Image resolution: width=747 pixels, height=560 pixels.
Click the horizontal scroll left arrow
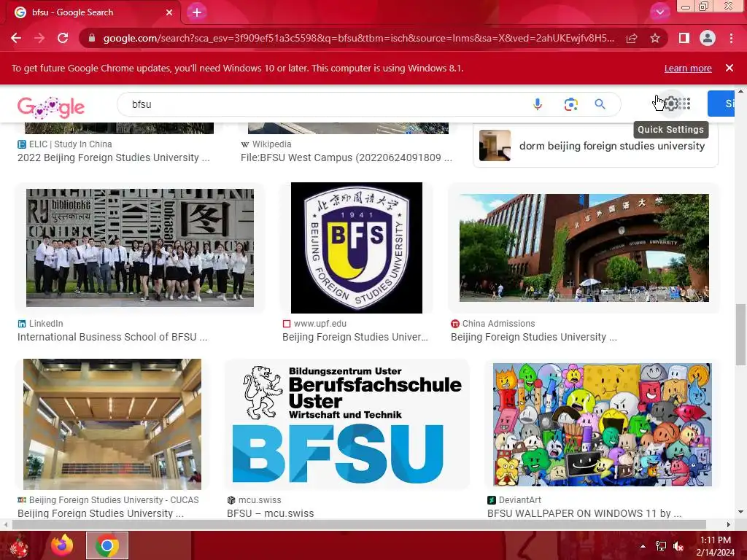pyautogui.click(x=5, y=524)
